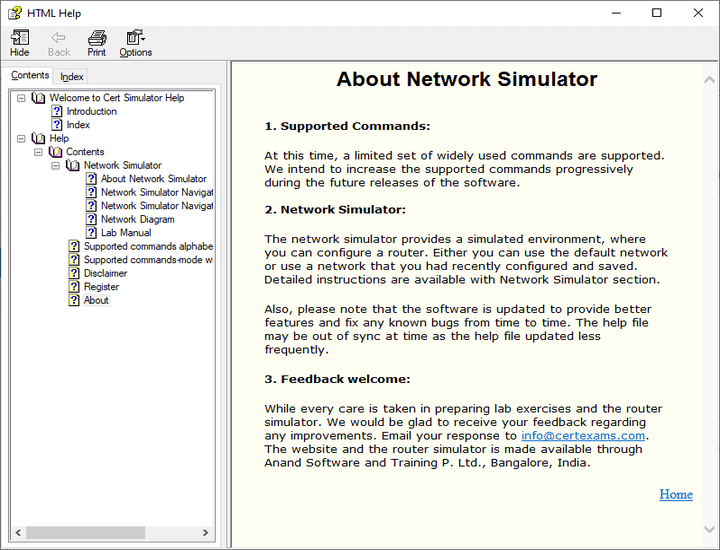Click the Home link
The width and height of the screenshot is (720, 550).
676,494
